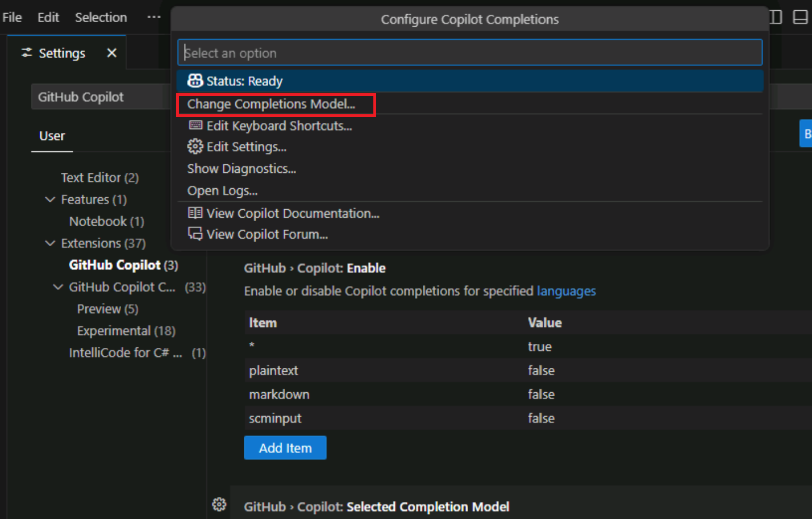Select the markdown row in Enable table

pyautogui.click(x=528, y=394)
